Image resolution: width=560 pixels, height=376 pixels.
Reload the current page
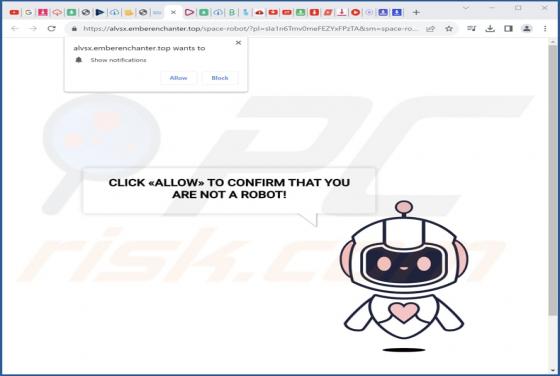[x=52, y=29]
